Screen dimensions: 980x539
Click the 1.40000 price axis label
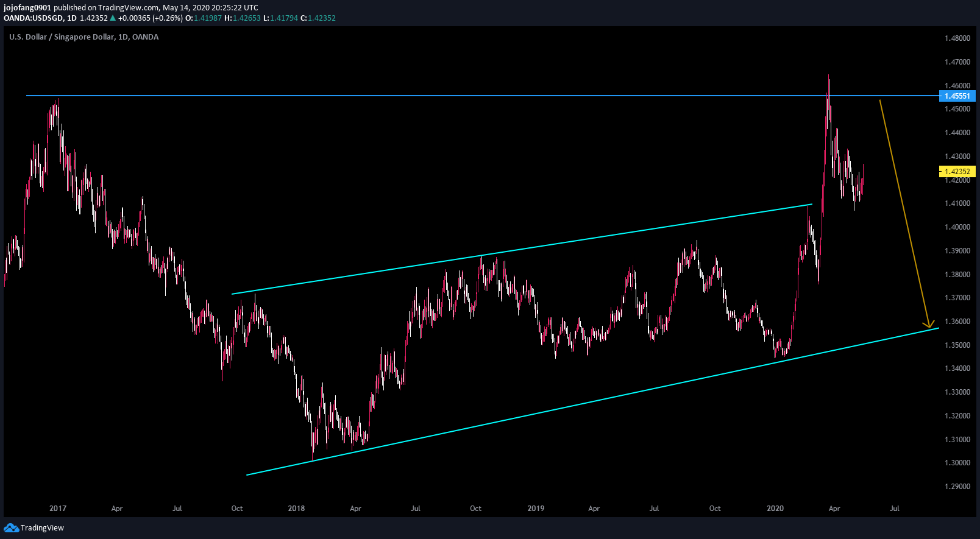coord(957,227)
